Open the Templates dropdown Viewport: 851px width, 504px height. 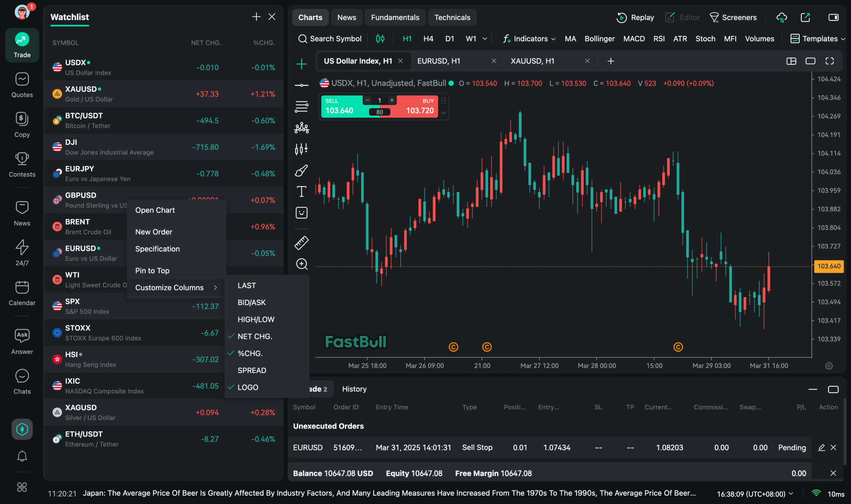point(818,39)
